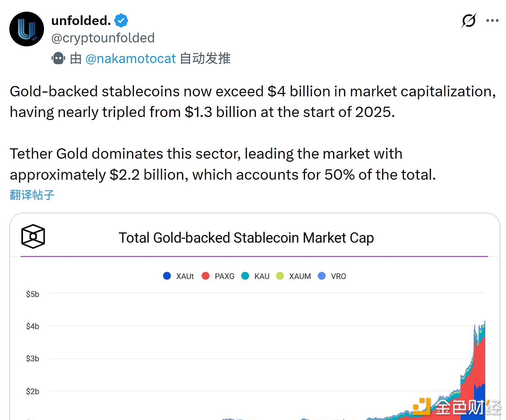Open the @nakamotocat profile link

(x=130, y=59)
